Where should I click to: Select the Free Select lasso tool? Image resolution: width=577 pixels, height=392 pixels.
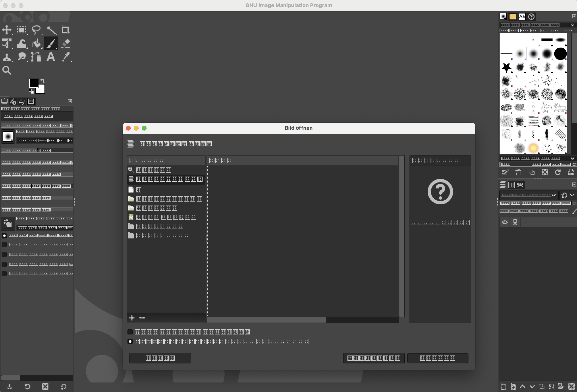pos(36,30)
